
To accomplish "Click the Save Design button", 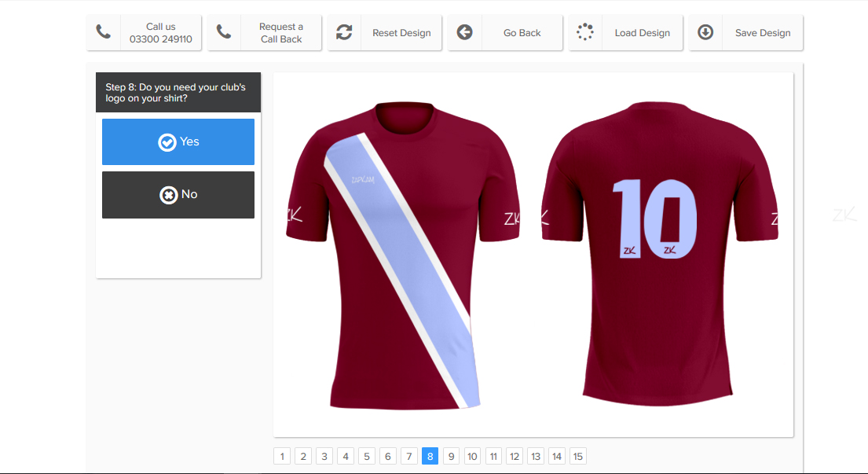I will coord(763,32).
